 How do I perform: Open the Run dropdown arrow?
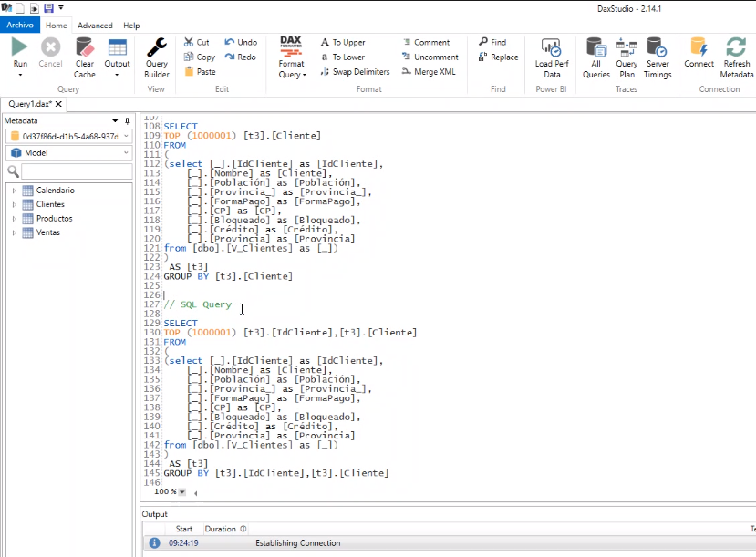pos(20,75)
